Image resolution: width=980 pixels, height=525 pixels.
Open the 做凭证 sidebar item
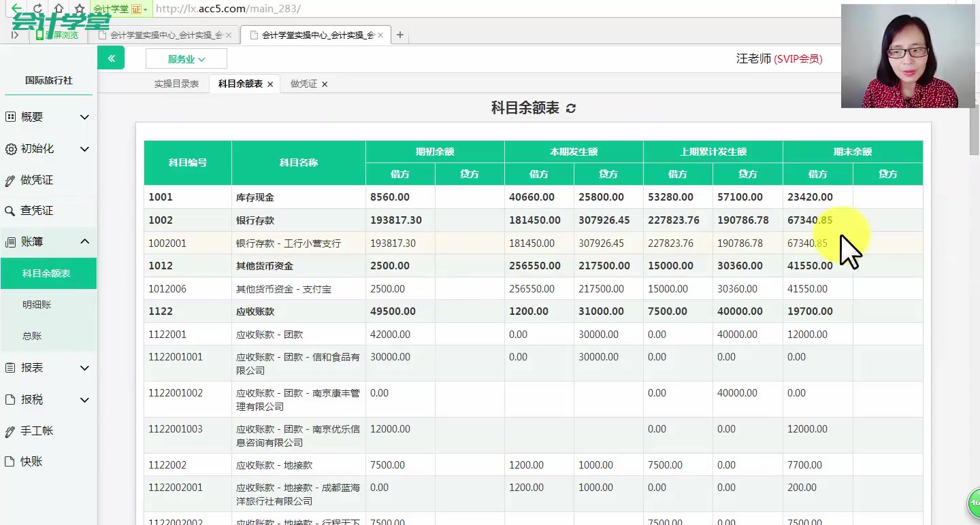tap(48, 180)
